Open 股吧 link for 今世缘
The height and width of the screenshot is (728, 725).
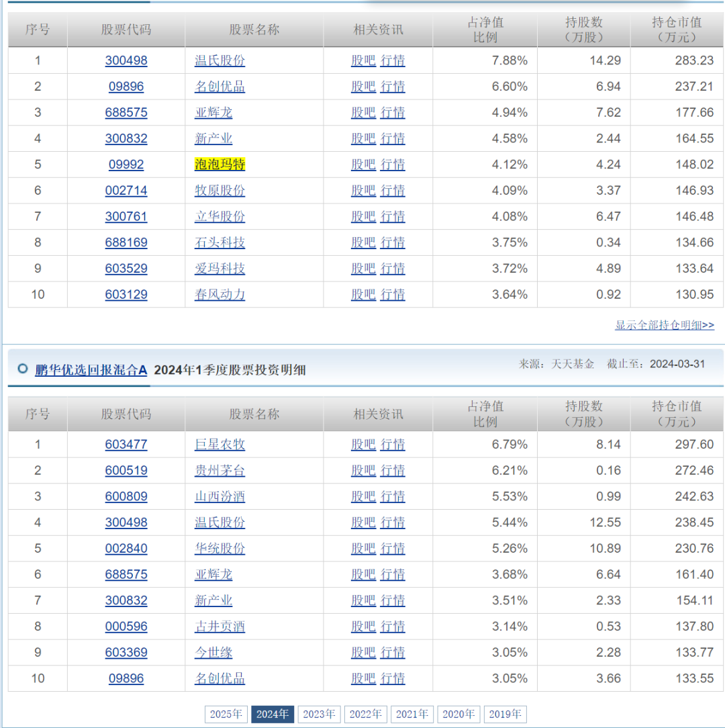(x=363, y=652)
